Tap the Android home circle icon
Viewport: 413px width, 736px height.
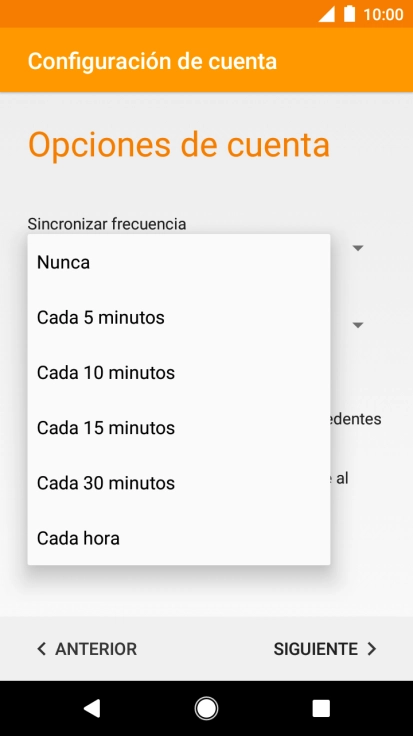(206, 708)
